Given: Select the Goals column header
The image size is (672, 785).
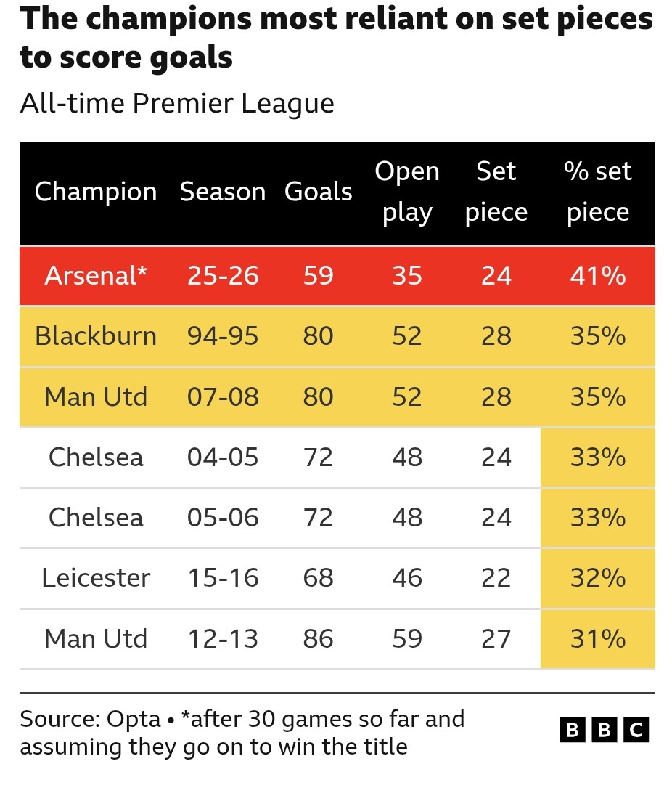Looking at the screenshot, I should [319, 192].
